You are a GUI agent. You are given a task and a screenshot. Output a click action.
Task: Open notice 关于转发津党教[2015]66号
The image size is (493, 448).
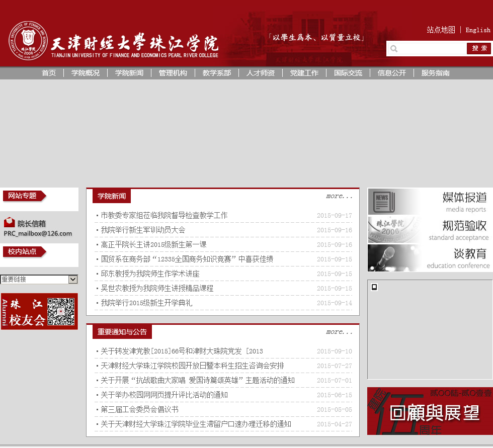[182, 351]
